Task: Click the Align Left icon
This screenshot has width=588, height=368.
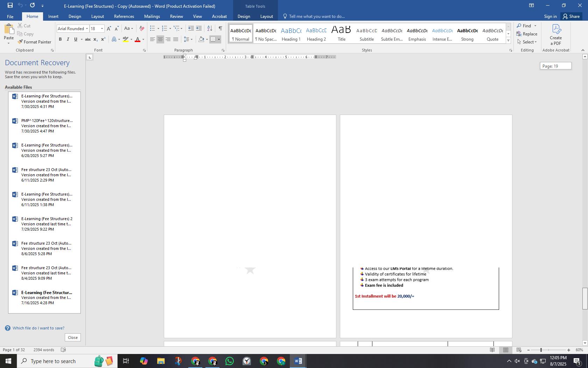Action: [x=153, y=39]
